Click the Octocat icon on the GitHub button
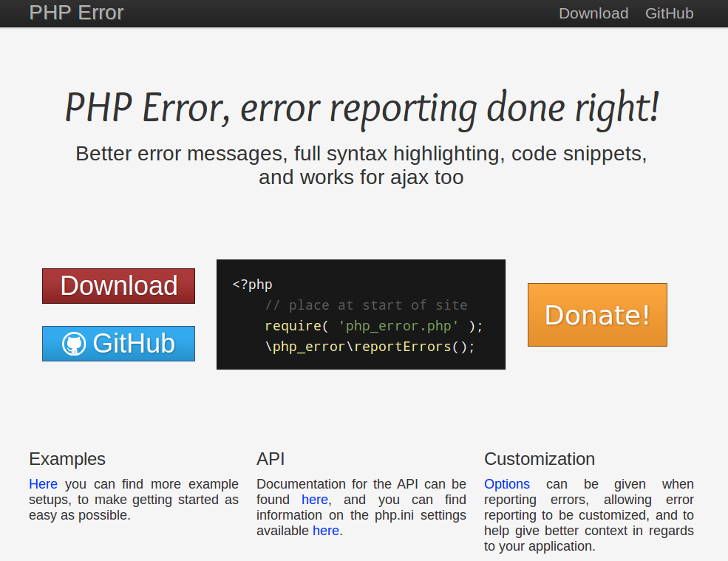The width and height of the screenshot is (728, 561). (x=74, y=344)
